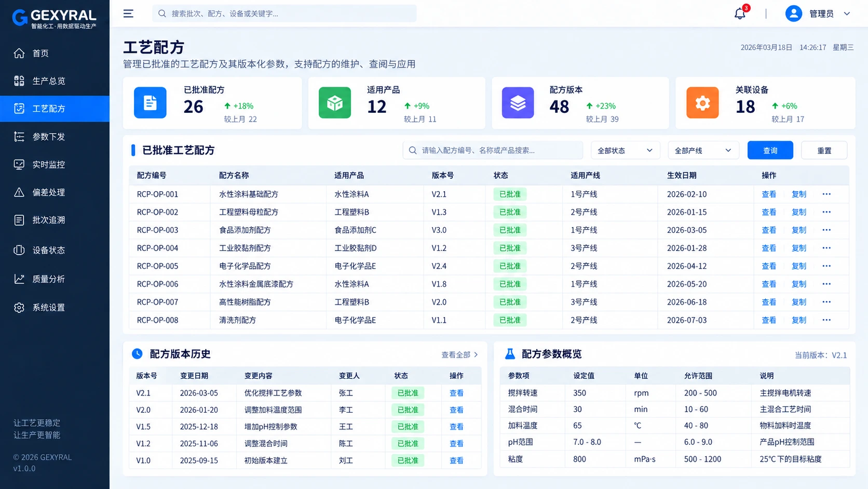
Task: Focus the top global search field
Action: (284, 14)
